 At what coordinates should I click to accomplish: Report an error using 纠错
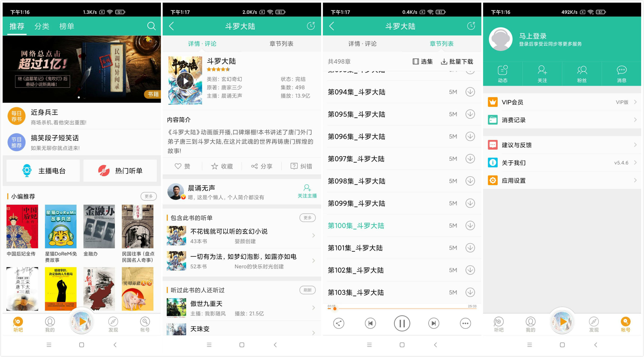pyautogui.click(x=301, y=166)
